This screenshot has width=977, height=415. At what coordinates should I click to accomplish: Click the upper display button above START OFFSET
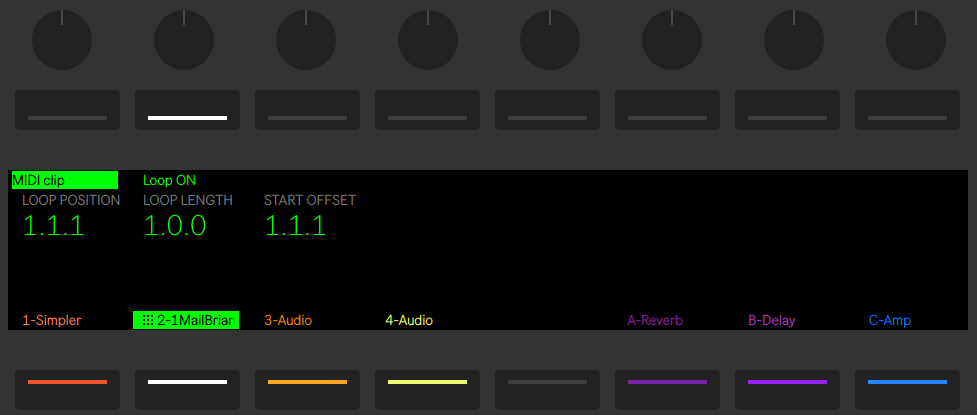[x=307, y=110]
